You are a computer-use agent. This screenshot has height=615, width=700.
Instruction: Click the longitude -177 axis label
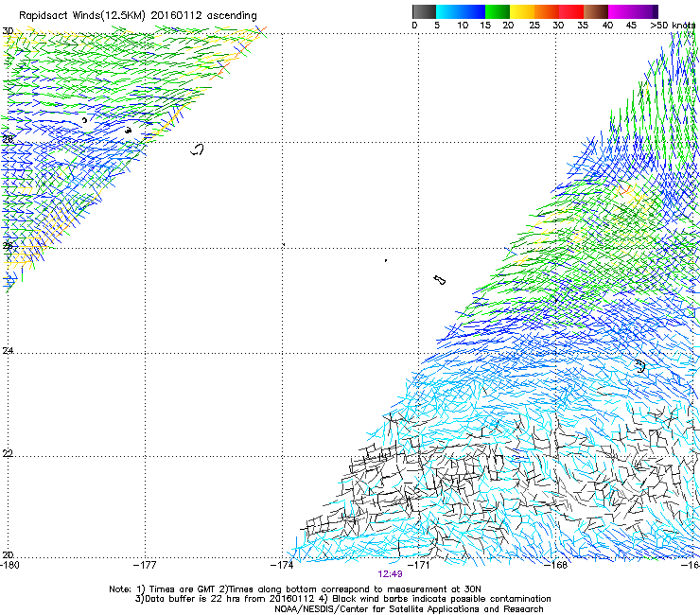coord(145,565)
